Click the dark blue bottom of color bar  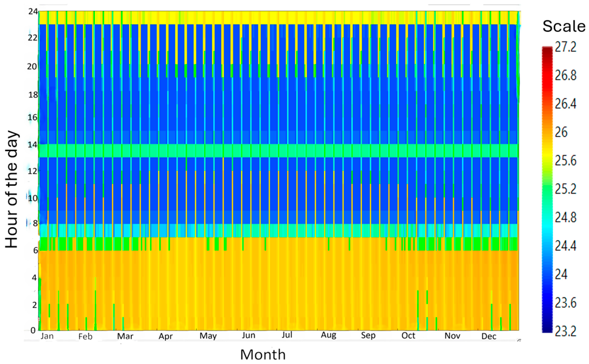tap(547, 326)
